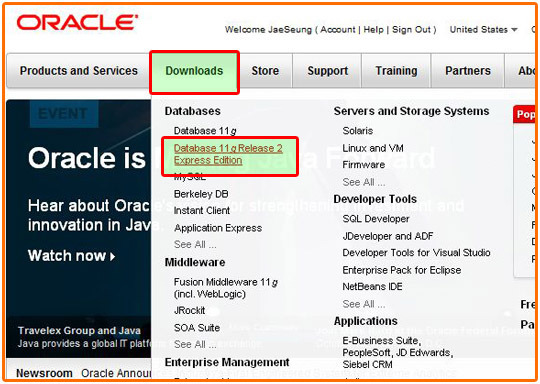Screen dimensions: 540x384
Task: Open the Store menu tab
Action: [265, 71]
